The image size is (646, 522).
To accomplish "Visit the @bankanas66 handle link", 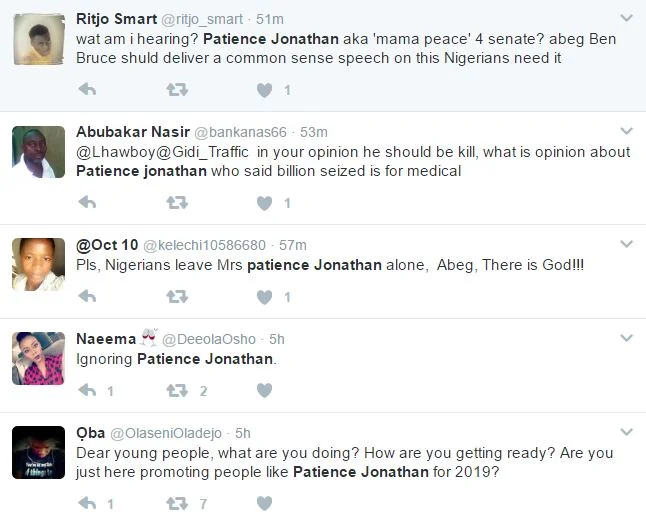I will tap(239, 132).
